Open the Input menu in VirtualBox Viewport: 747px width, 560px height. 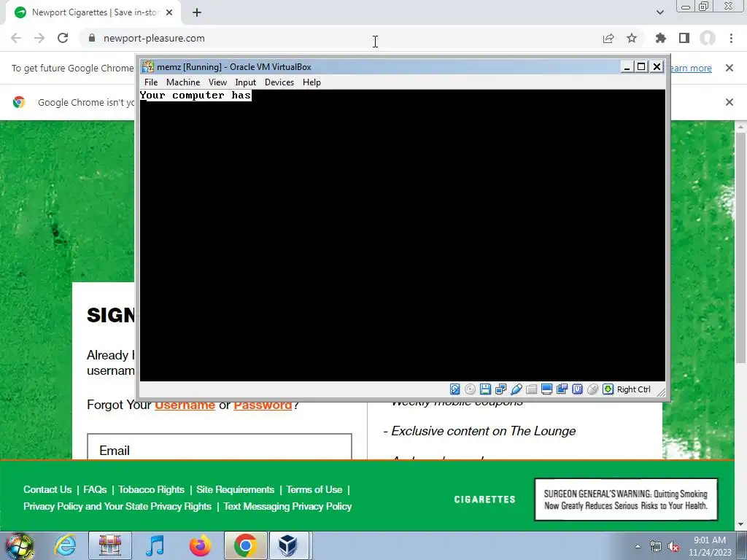point(245,82)
